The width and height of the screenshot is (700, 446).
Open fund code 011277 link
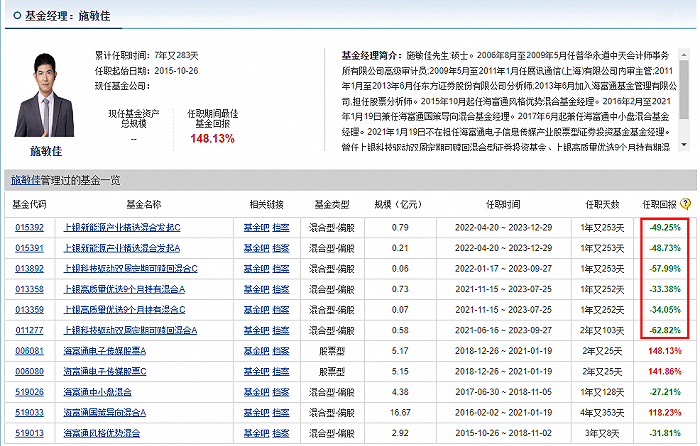29,330
